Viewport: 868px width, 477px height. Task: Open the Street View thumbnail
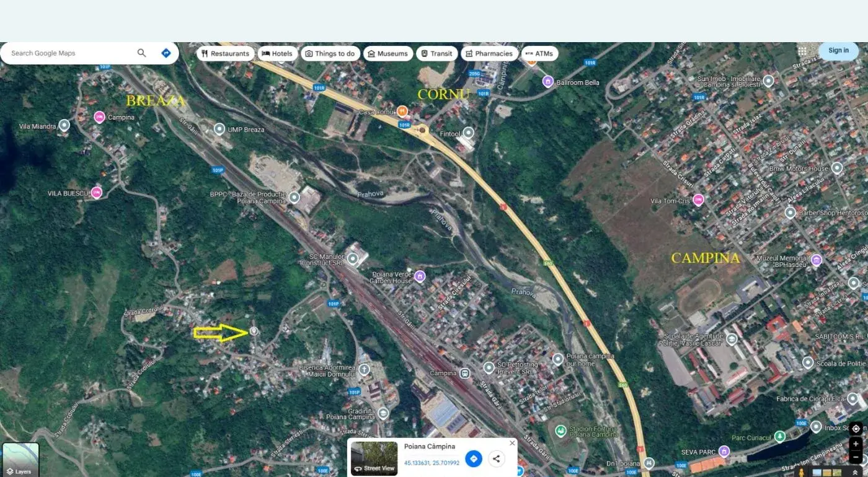click(x=374, y=458)
